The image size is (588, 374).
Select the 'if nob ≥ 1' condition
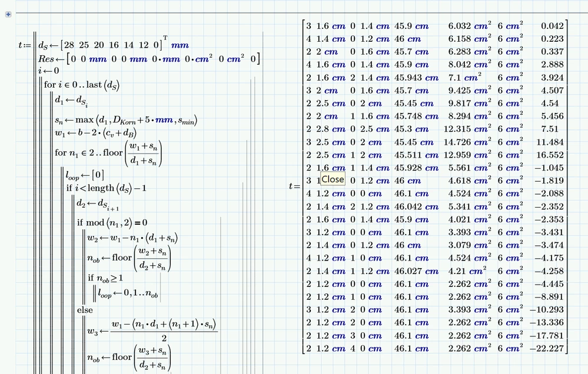[x=105, y=278]
